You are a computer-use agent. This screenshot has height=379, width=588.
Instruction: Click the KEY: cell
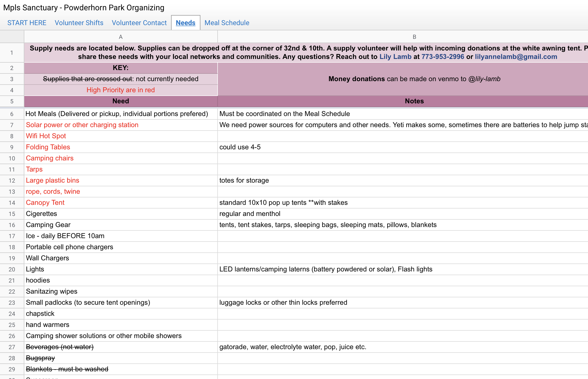coord(121,68)
